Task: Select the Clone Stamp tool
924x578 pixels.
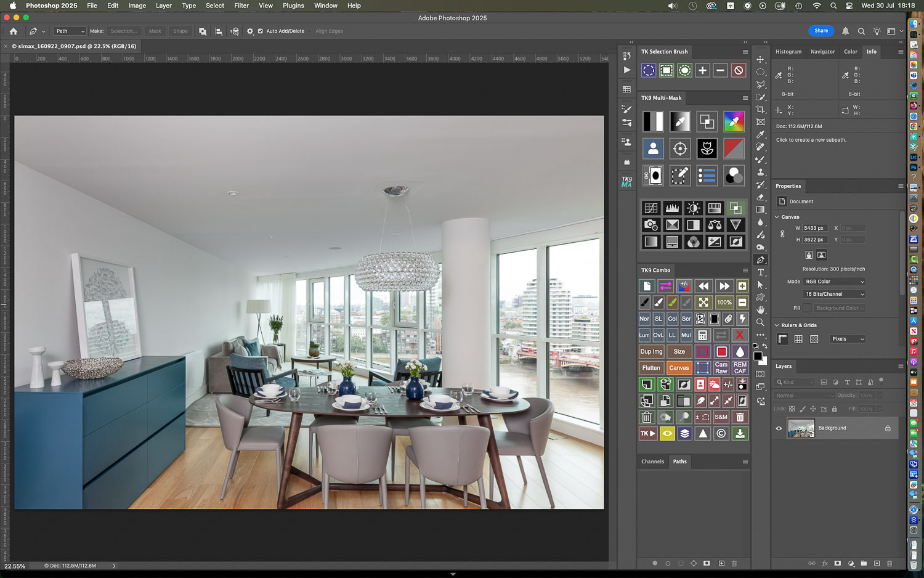Action: point(761,172)
